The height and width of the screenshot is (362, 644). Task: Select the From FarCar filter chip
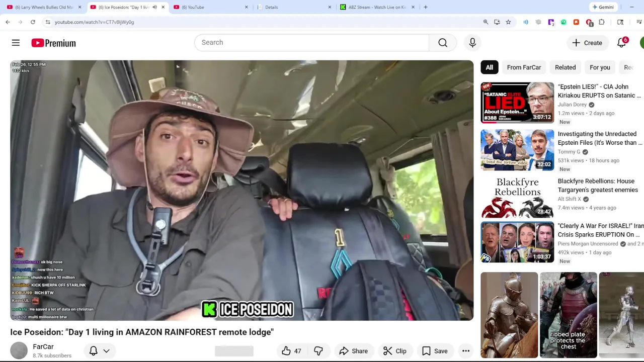pos(524,67)
